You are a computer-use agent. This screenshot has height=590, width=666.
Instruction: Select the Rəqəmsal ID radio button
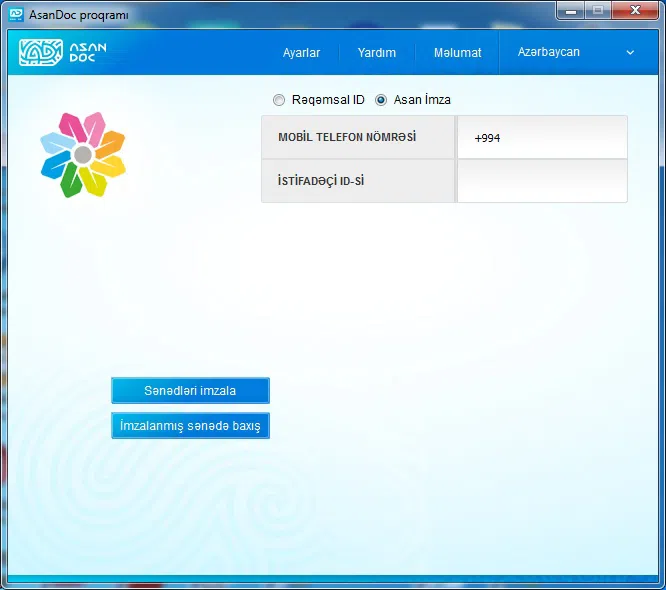[279, 100]
